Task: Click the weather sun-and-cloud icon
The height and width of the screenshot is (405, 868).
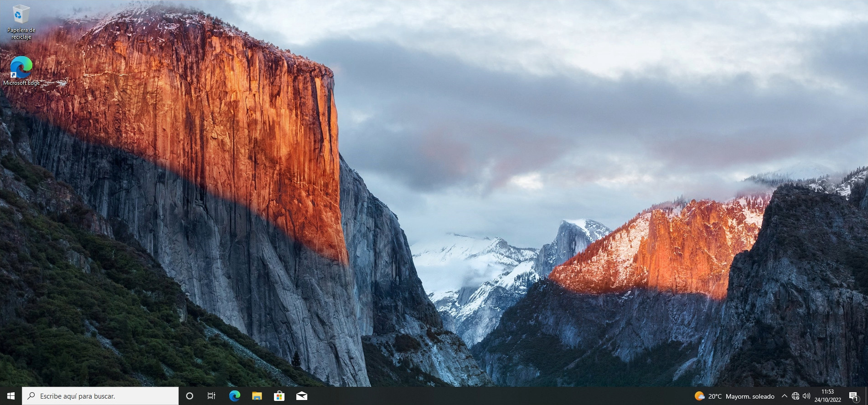Action: coord(699,396)
